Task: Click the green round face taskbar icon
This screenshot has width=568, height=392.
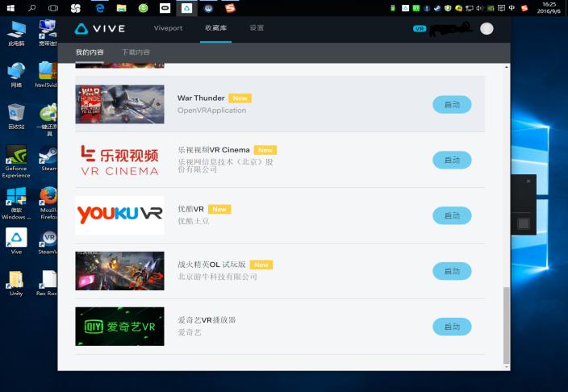Action: pos(143,8)
